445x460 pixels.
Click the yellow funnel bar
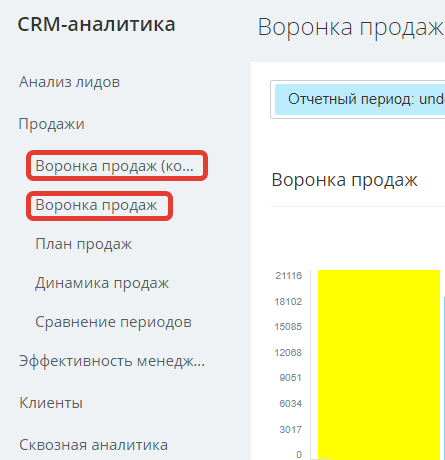point(379,365)
